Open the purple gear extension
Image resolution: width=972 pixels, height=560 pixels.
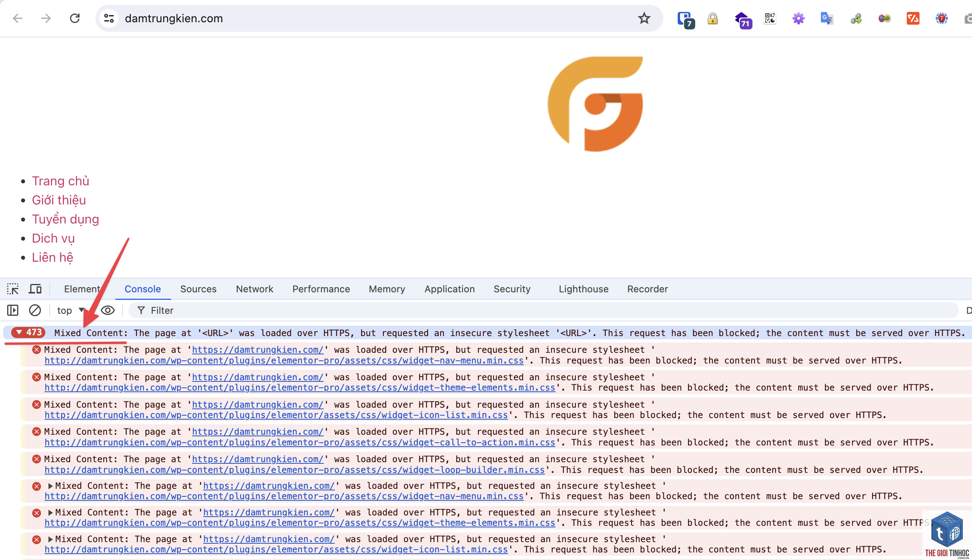pos(799,18)
